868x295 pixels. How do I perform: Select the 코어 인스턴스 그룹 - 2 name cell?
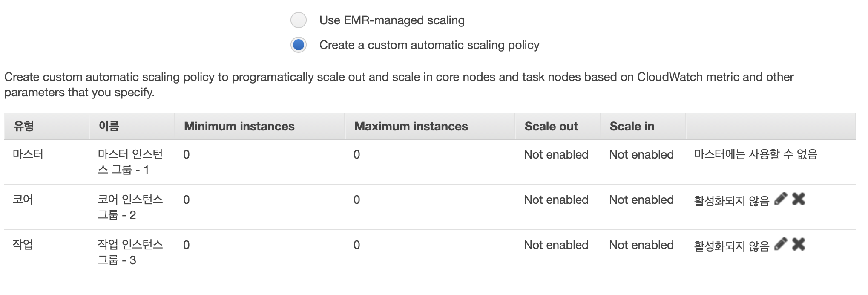(x=130, y=207)
